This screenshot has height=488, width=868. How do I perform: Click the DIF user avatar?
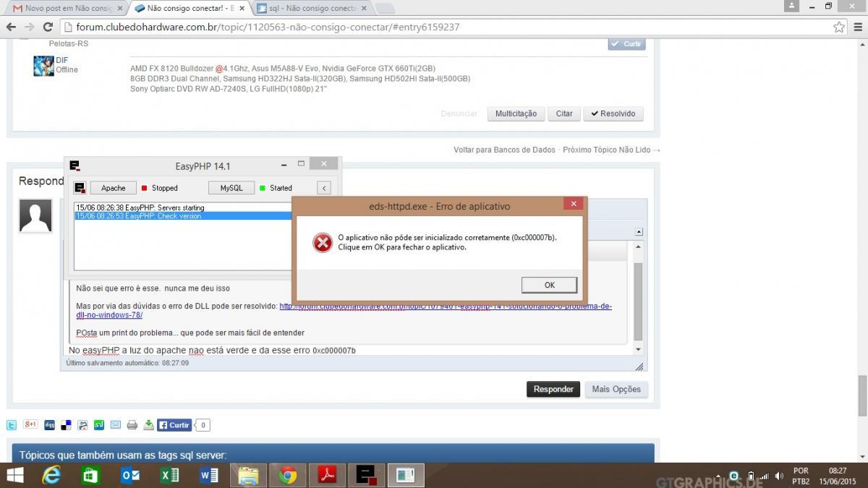(x=43, y=66)
